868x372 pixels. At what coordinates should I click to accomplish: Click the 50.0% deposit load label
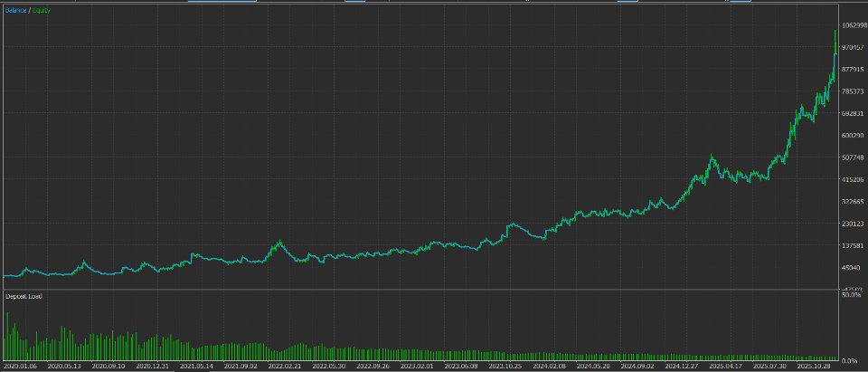click(852, 295)
